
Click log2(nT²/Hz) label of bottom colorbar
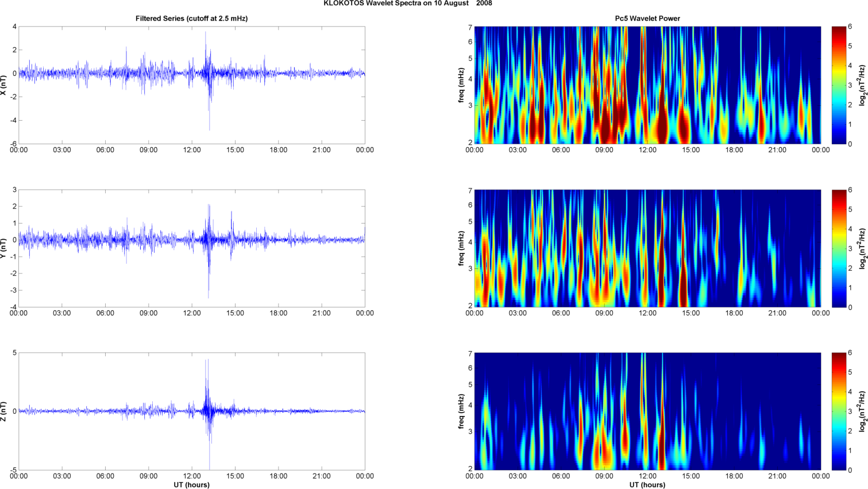862,411
